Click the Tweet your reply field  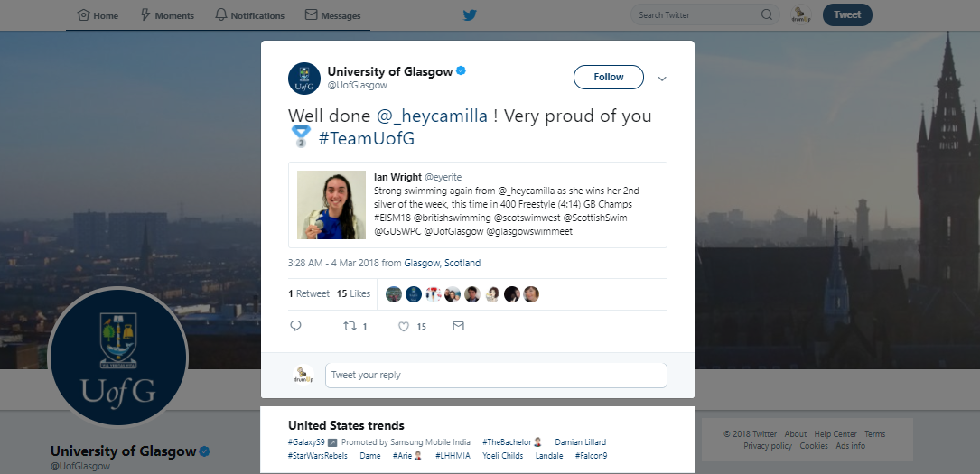[496, 376]
